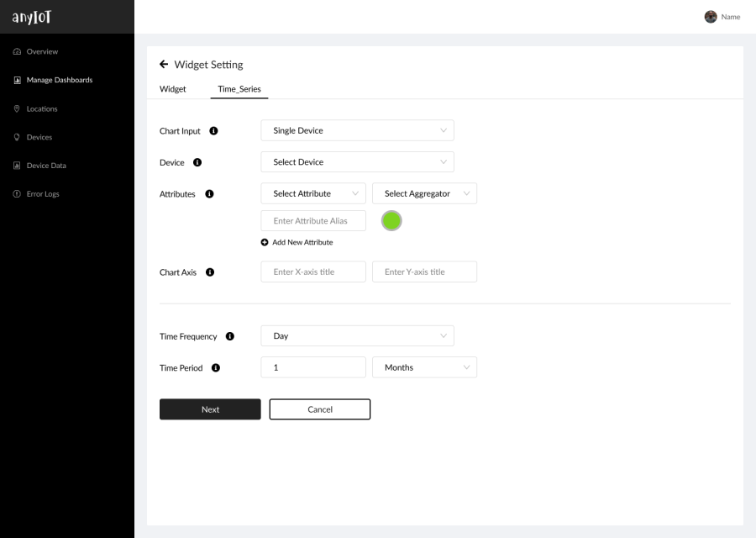Focus the Enter Attribute Alias field
This screenshot has height=538, width=756.
[x=313, y=220]
